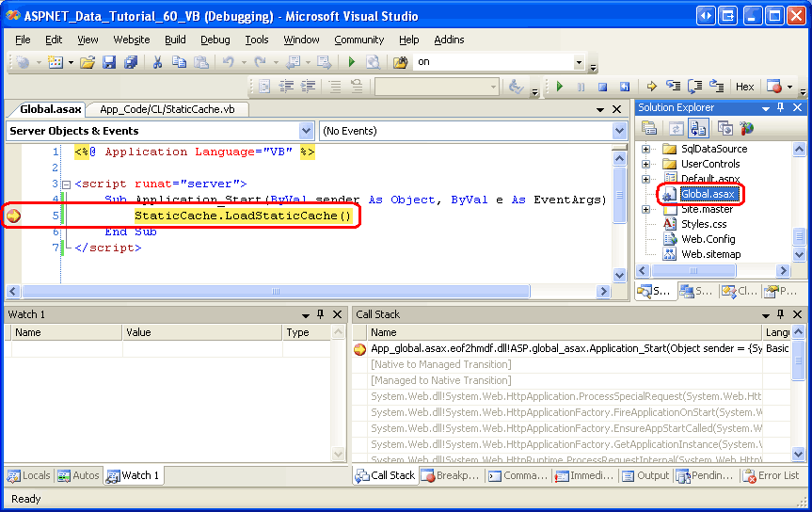
Task: Click the breakpoint arrow on line 5
Action: pos(13,216)
